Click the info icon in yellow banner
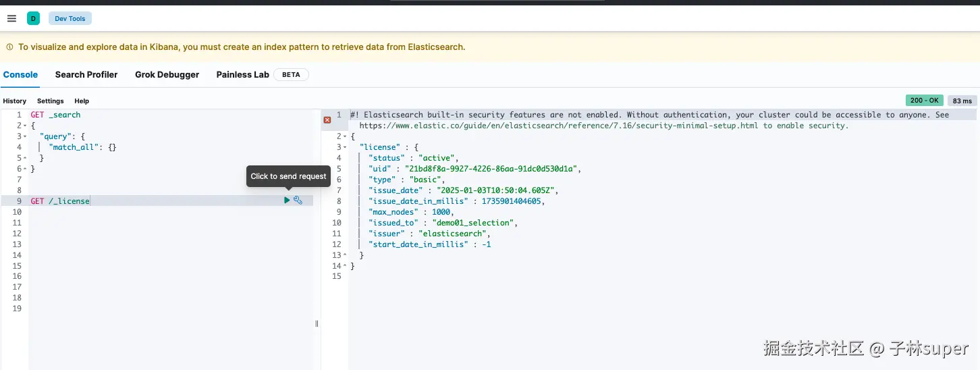The image size is (980, 370). 10,47
